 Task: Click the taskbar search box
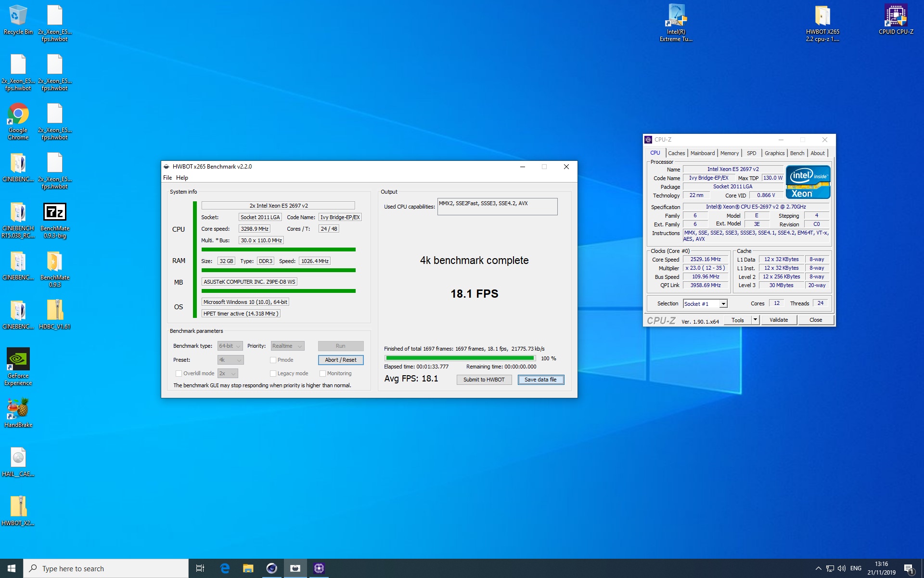point(106,568)
